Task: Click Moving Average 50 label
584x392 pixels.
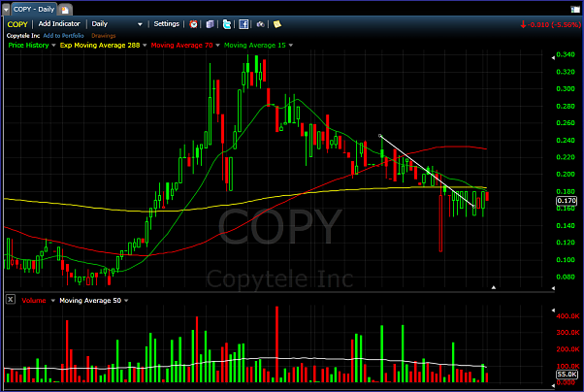Action: (x=90, y=301)
